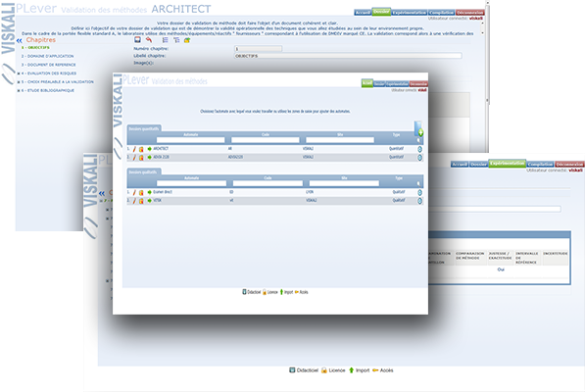Click the green arrow icon for ARCHITECT row
The width and height of the screenshot is (585, 392).
coord(150,149)
